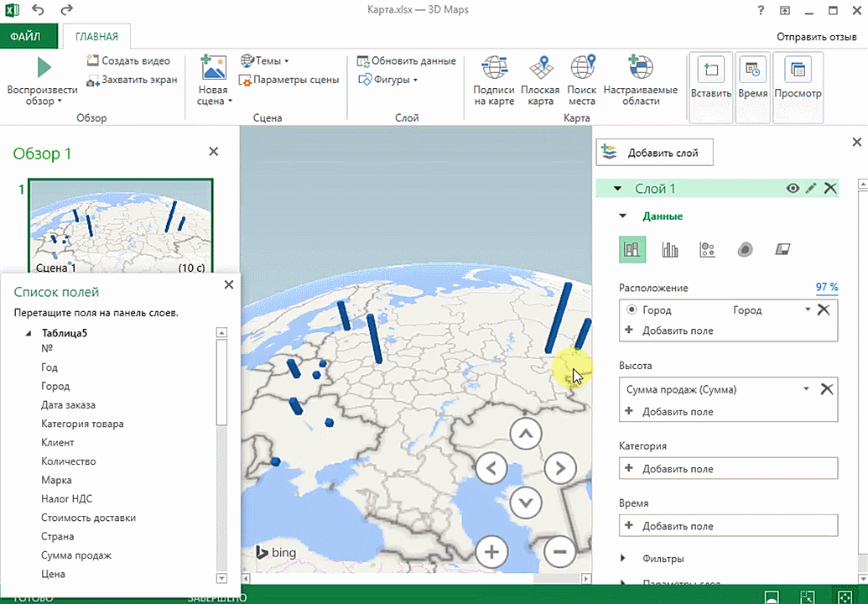Click the field list vertical scrollbar

[221, 383]
